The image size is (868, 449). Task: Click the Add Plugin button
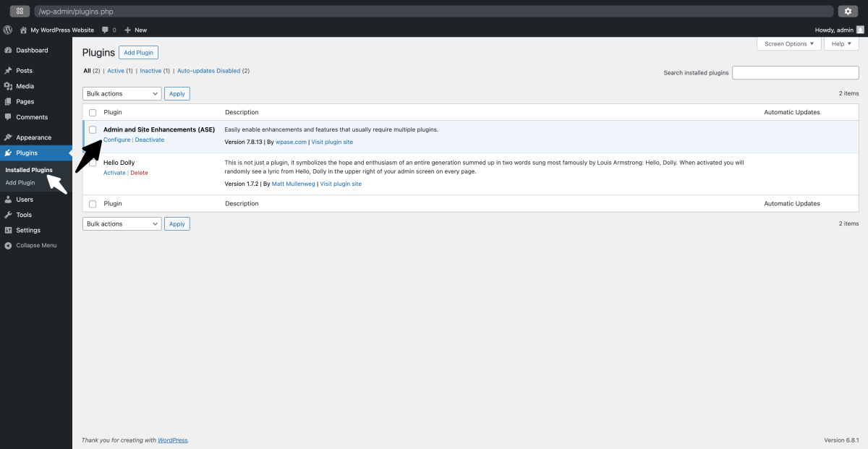pos(138,52)
